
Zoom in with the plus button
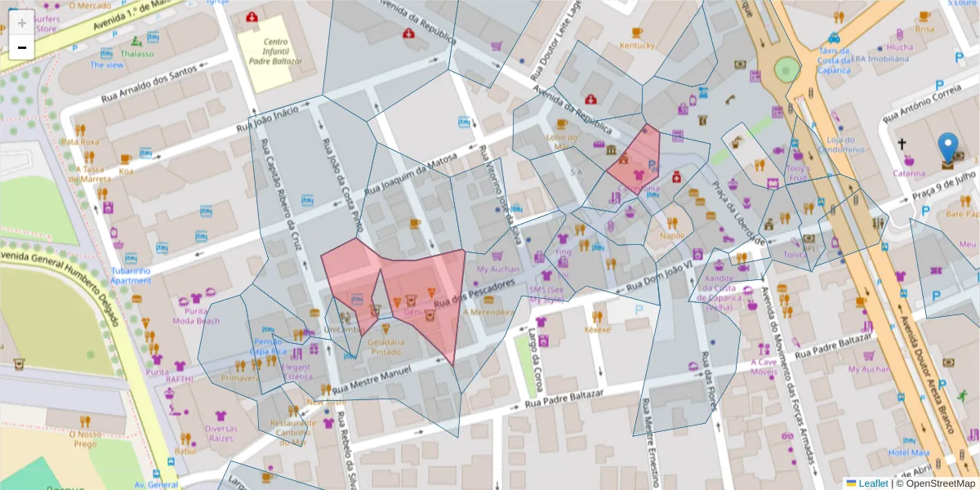pos(21,23)
